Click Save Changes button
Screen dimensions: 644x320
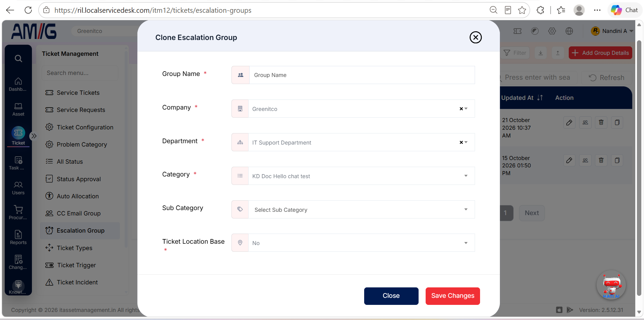click(x=453, y=296)
